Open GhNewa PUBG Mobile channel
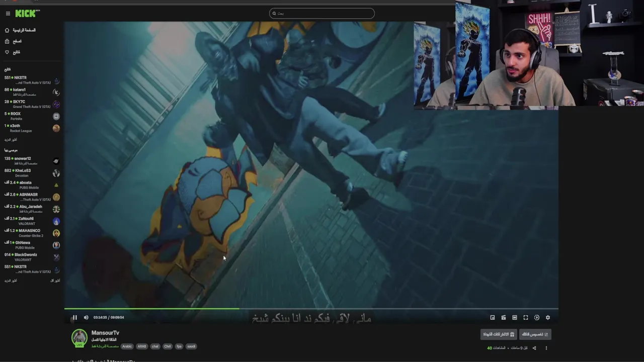This screenshot has width=644, height=362. click(32, 245)
